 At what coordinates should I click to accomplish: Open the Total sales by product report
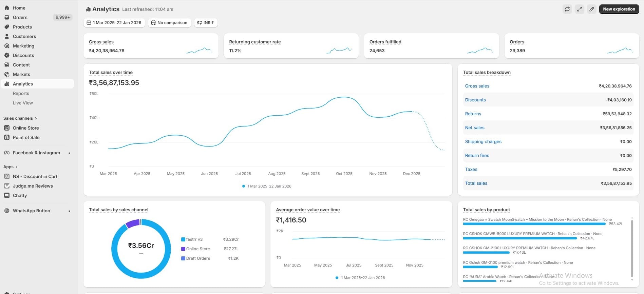click(486, 210)
